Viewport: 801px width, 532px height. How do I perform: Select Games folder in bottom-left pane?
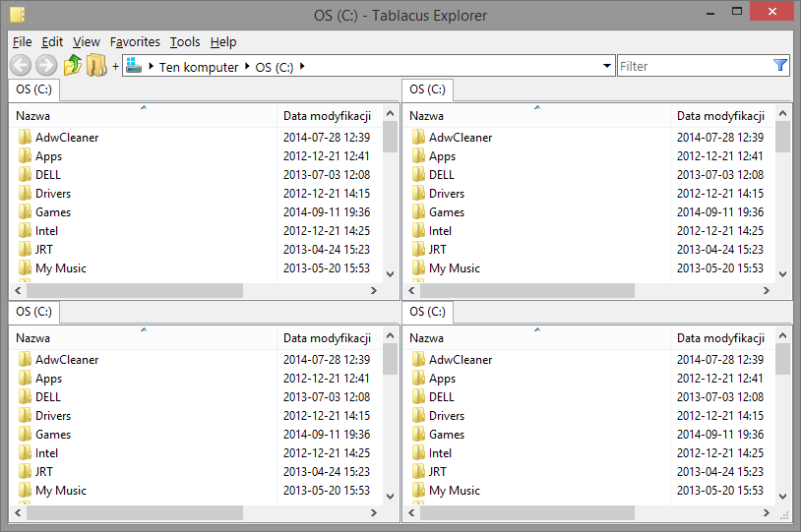[53, 435]
